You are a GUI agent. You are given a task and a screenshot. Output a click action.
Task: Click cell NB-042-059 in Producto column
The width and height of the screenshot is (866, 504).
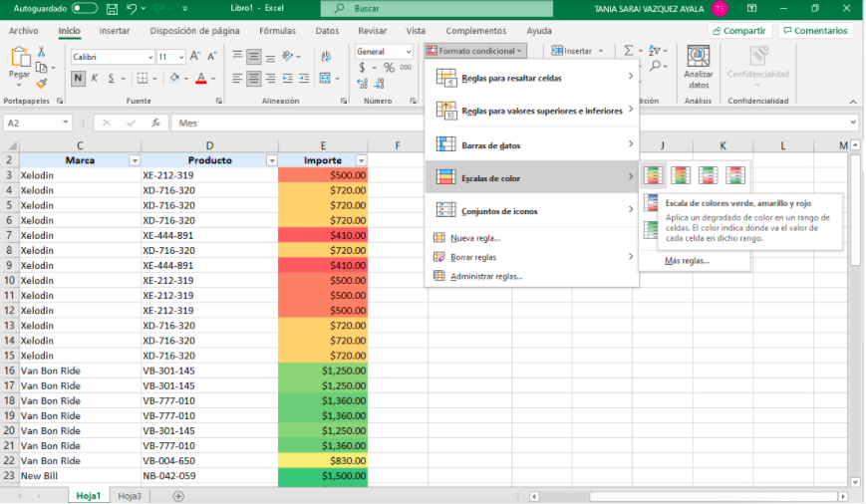[210, 476]
